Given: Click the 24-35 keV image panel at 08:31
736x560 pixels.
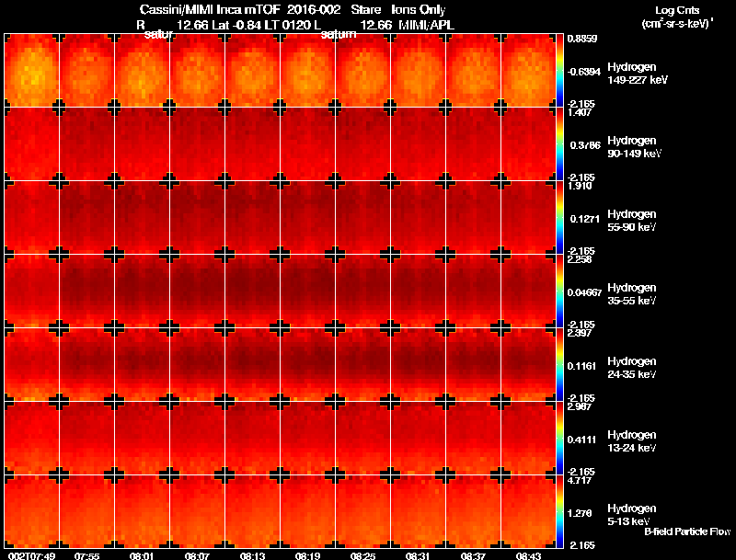Looking at the screenshot, I should 418,364.
